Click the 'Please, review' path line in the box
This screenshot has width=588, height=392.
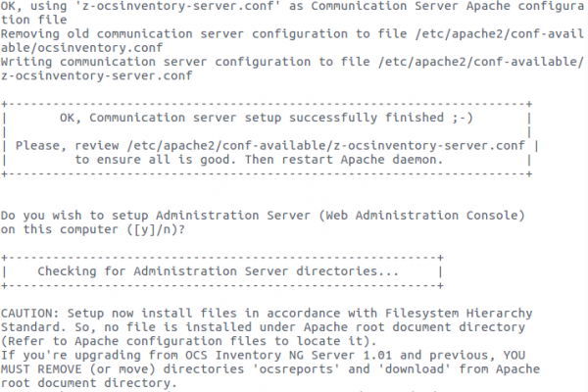pyautogui.click(x=270, y=146)
